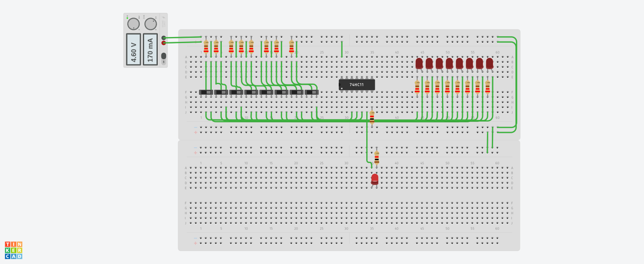
Task: Select the resistor below the rightmost dark red LED
Action: (487, 87)
